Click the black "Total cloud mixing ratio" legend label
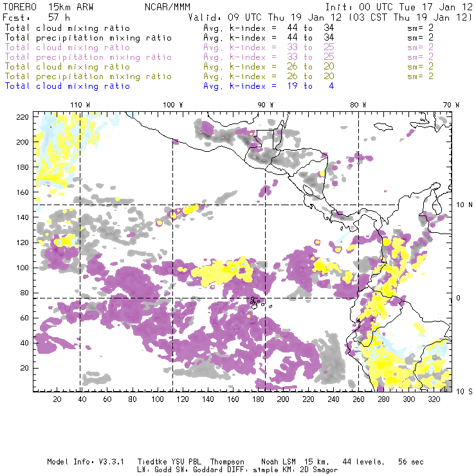 pos(68,28)
